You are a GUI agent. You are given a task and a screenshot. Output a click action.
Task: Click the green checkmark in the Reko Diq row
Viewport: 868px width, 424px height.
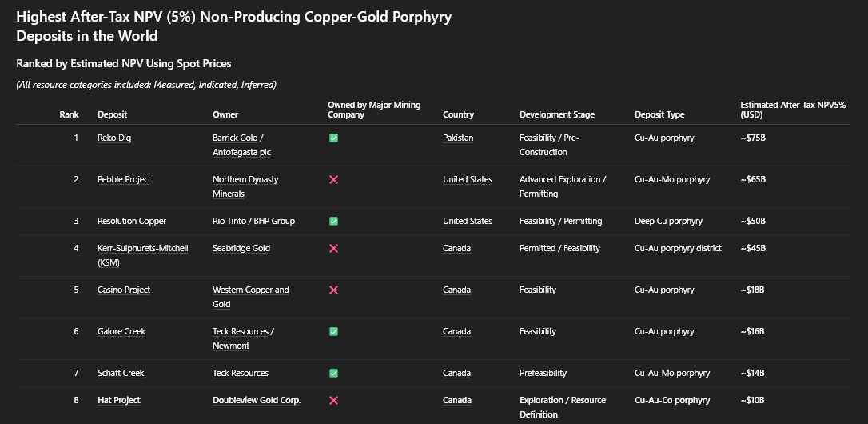[x=333, y=138]
